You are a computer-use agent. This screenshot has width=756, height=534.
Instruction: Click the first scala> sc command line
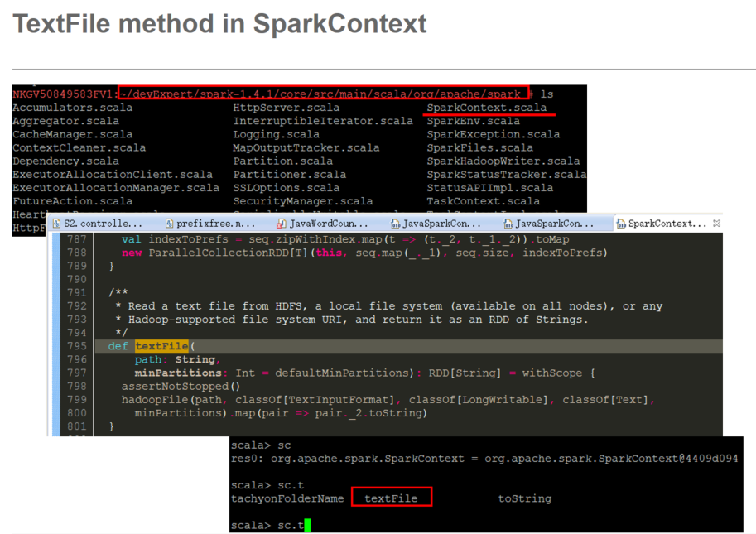(x=261, y=445)
